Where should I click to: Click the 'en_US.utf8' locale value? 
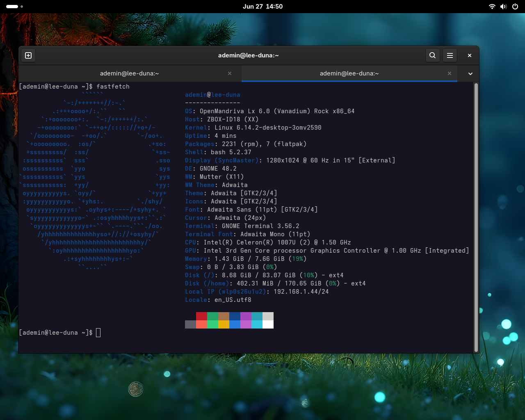(233, 300)
